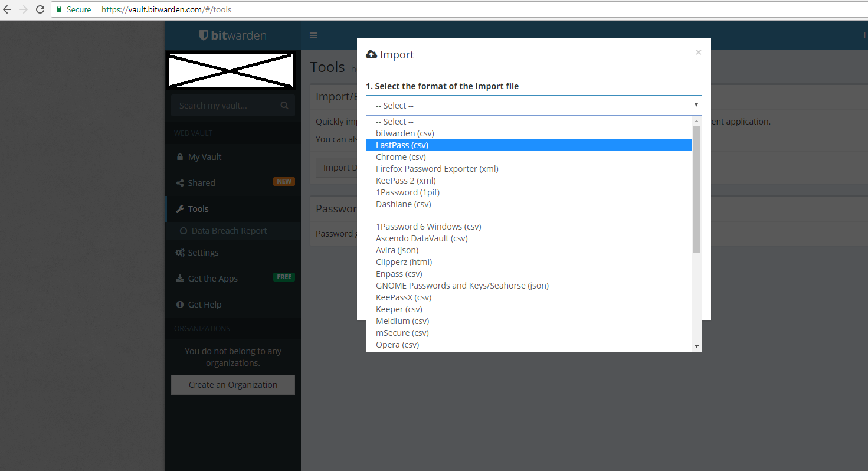Screen dimensions: 868x471
Task: Choose Opera (csv) option
Action: click(x=529, y=345)
